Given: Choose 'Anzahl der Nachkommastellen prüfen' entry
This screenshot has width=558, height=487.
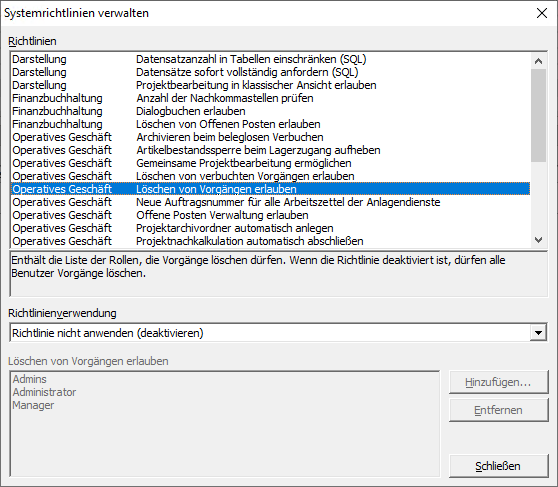Looking at the screenshot, I should tap(270, 98).
